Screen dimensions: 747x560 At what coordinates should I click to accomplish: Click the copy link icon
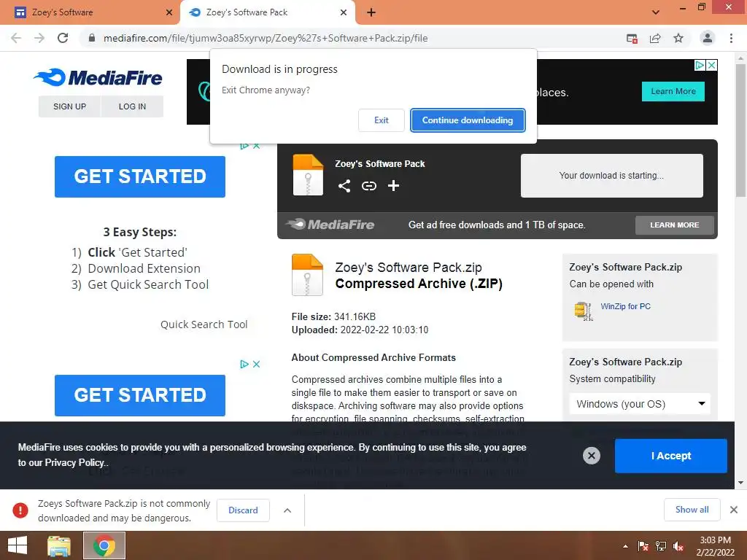point(368,186)
